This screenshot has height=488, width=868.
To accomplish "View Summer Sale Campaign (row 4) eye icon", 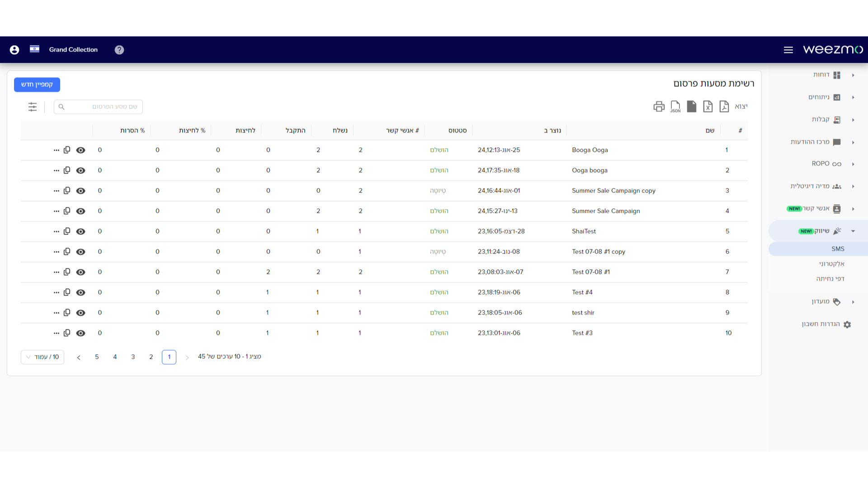I will click(80, 211).
